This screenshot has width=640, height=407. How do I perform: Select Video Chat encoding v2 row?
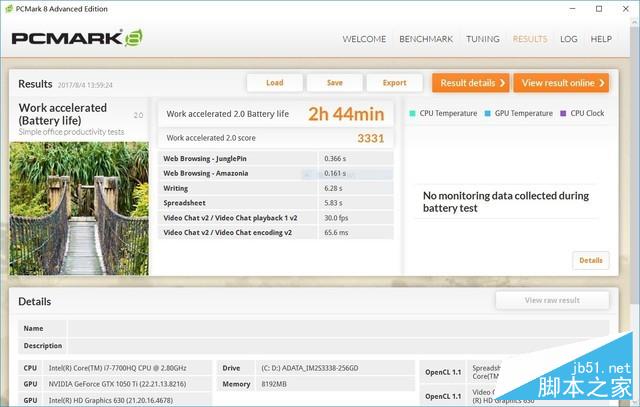pyautogui.click(x=276, y=232)
